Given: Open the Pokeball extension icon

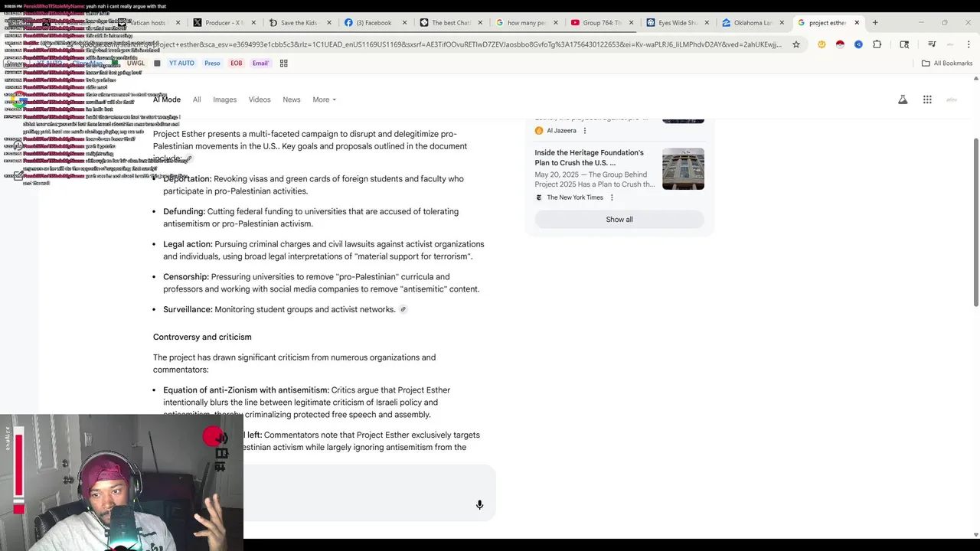Looking at the screenshot, I should 840,44.
